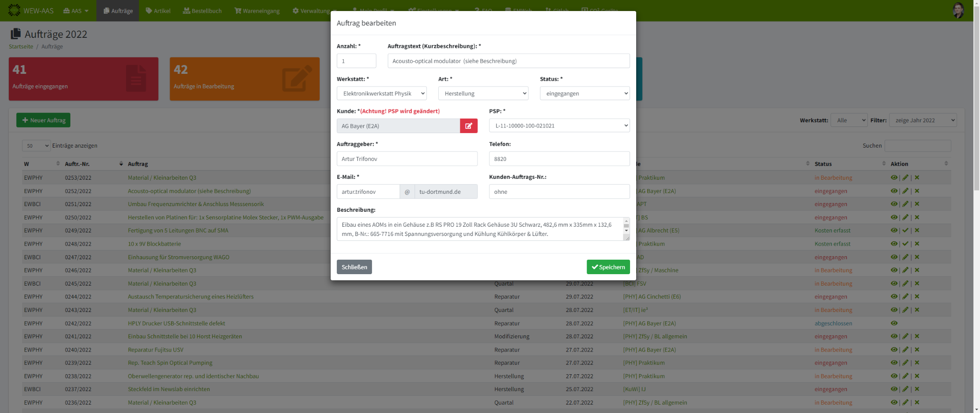Viewport: 980px width, 413px height.
Task: Open Werkstatt dropdown Elektronikwerkstatt Physik
Action: click(382, 94)
